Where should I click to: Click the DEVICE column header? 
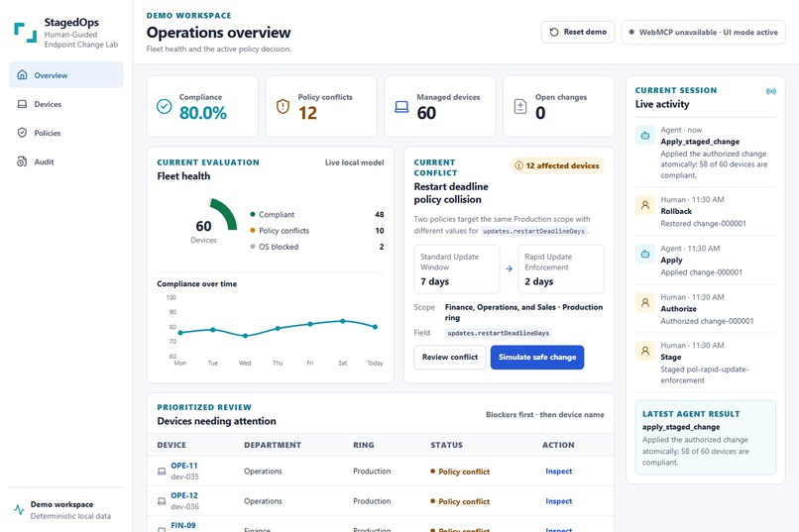(x=171, y=445)
